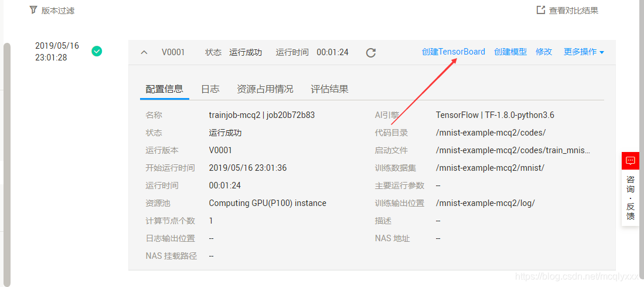Screen dimensions: 644x287
Task: Click the left vertical scrollbar
Action: [7, 164]
